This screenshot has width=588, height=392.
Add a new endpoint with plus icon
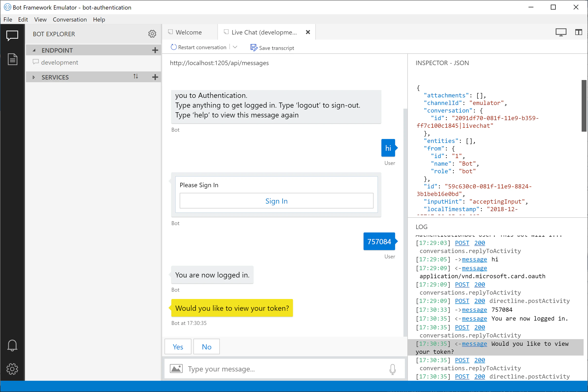pyautogui.click(x=155, y=50)
